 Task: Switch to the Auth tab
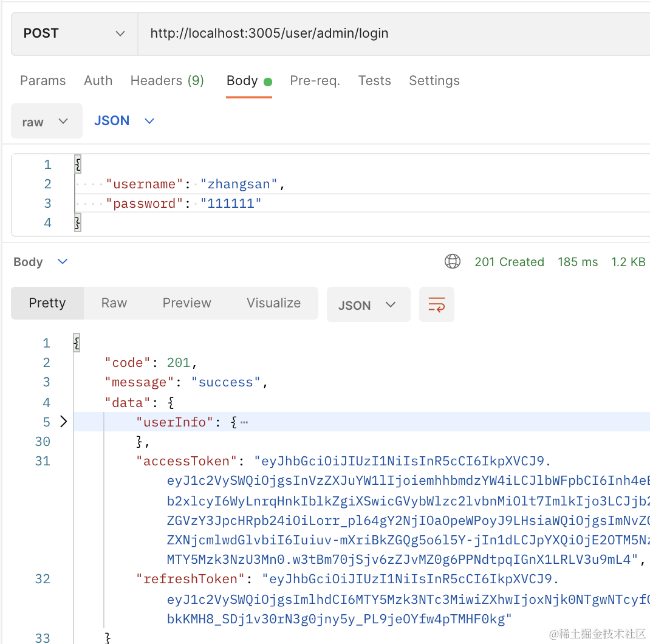click(98, 81)
